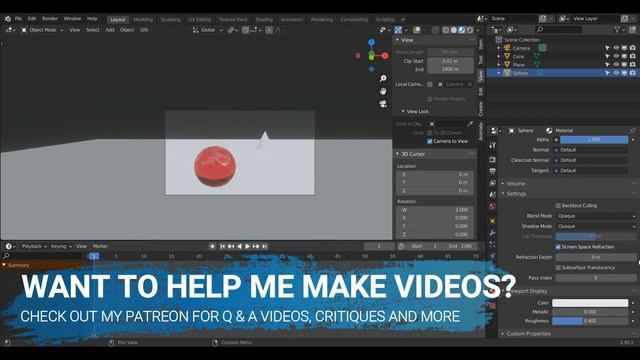Viewport: 640px width, 360px height.
Task: Enable the Local Camera checkbox
Action: pyautogui.click(x=430, y=84)
